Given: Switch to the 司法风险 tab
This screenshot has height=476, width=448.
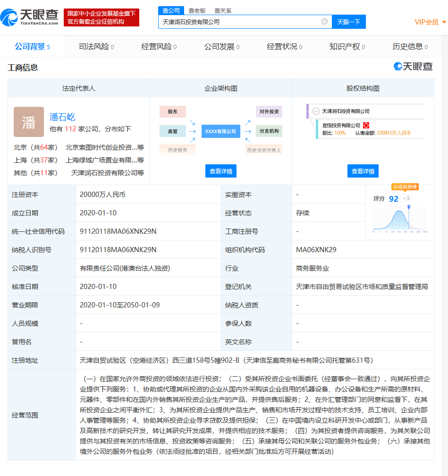Looking at the screenshot, I should point(92,46).
